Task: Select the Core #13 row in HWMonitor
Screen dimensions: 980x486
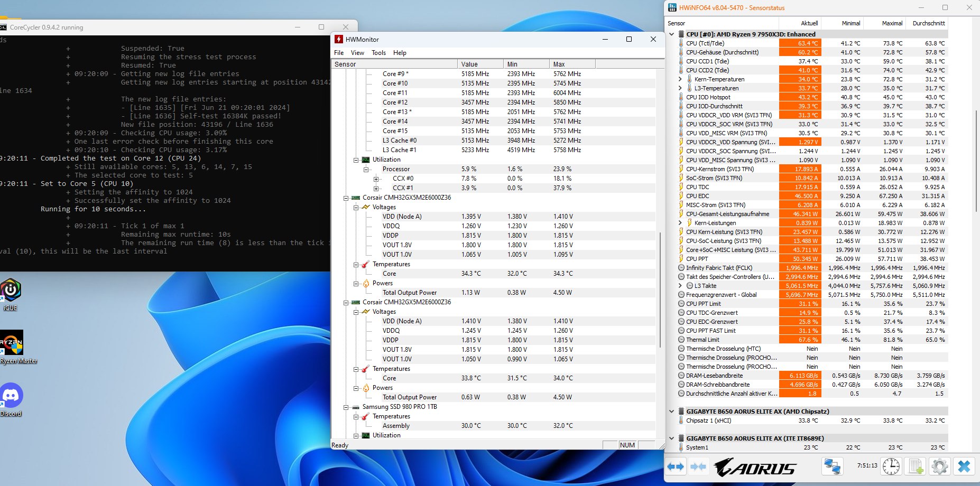Action: (494, 112)
